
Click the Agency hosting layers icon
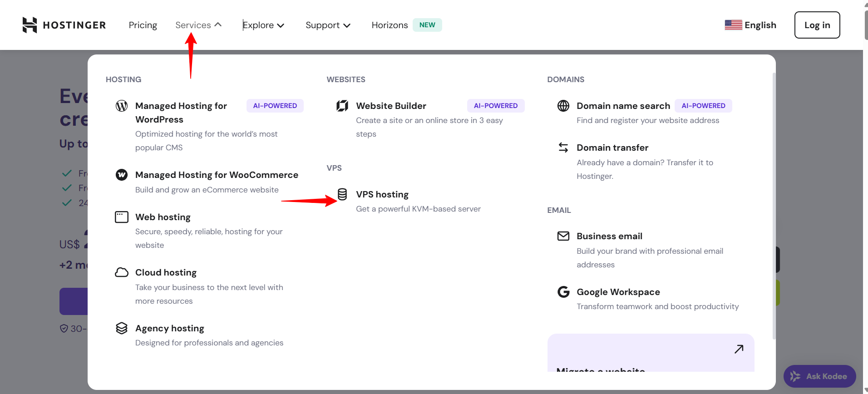122,328
